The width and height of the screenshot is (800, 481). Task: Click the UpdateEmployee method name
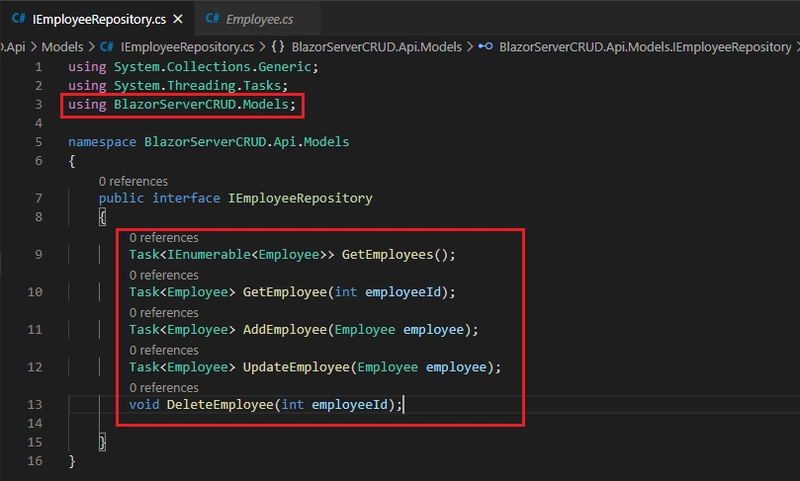point(294,367)
